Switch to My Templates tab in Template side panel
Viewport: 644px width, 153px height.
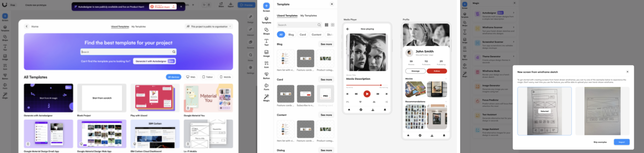[x=309, y=16]
